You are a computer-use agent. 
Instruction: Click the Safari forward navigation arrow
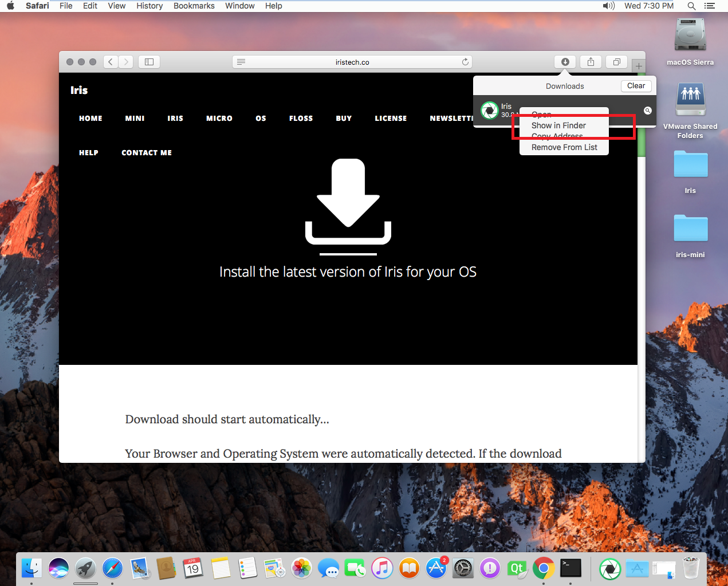pos(126,62)
